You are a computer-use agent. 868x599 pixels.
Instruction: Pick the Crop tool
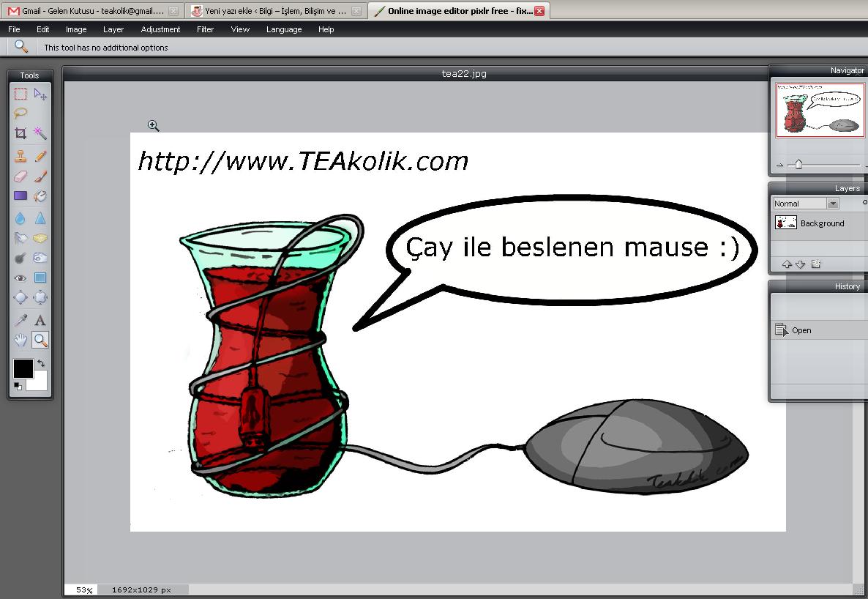click(x=20, y=133)
